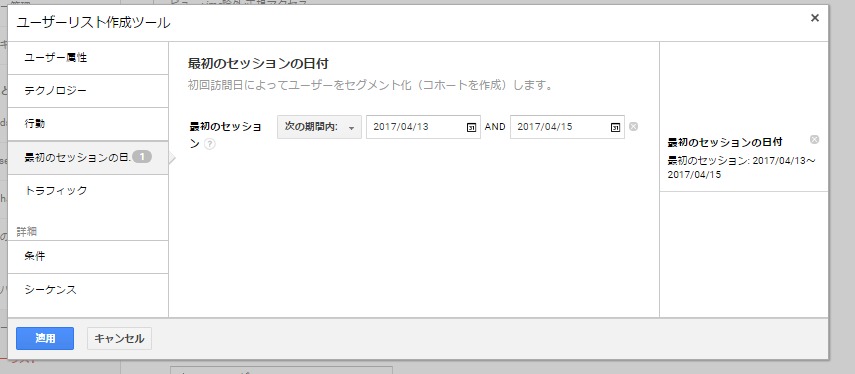Remove first session filter in summary panel
855x374 pixels.
click(x=814, y=140)
